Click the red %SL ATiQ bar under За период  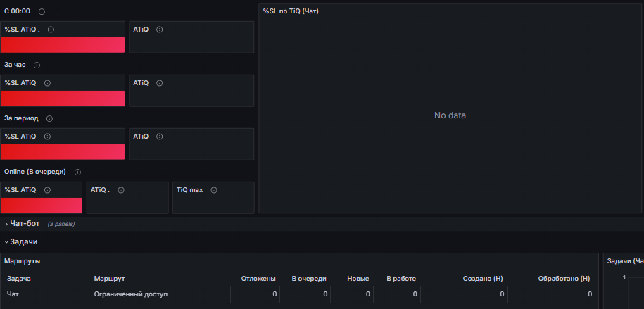(x=63, y=152)
